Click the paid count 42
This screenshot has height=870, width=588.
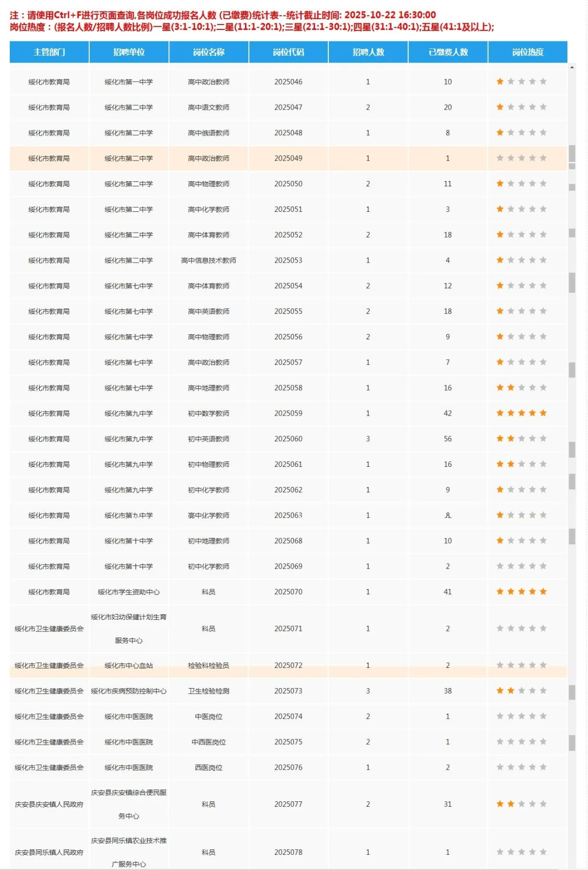[x=448, y=413]
